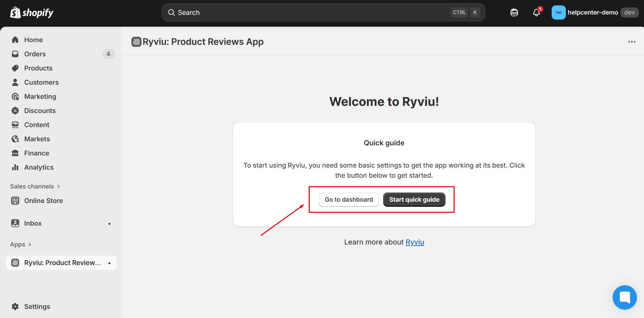
Task: Expand the Apps section
Action: coord(21,244)
